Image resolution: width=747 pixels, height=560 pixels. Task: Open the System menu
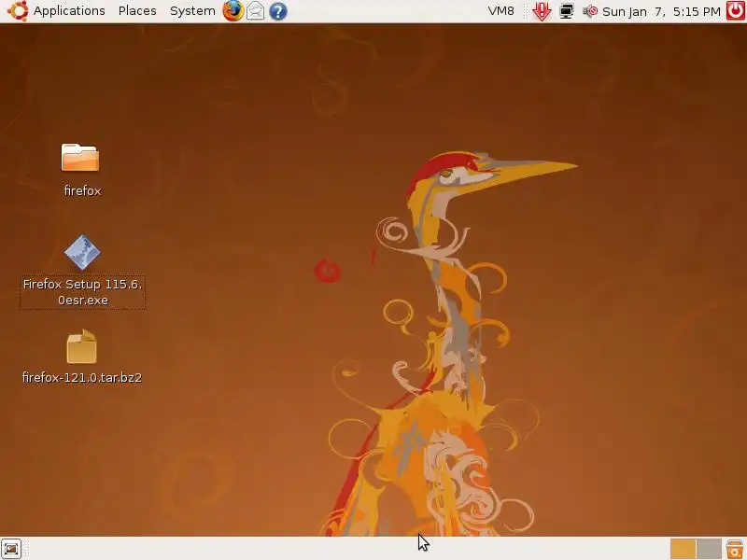192,10
